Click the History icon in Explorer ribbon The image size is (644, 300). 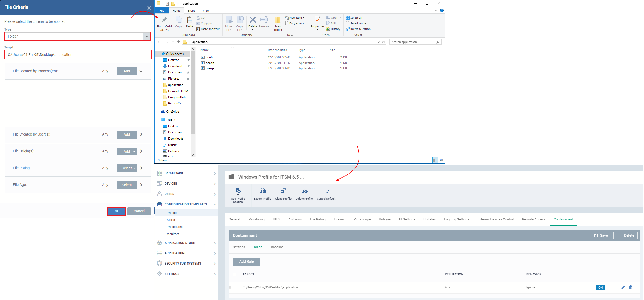click(x=333, y=29)
